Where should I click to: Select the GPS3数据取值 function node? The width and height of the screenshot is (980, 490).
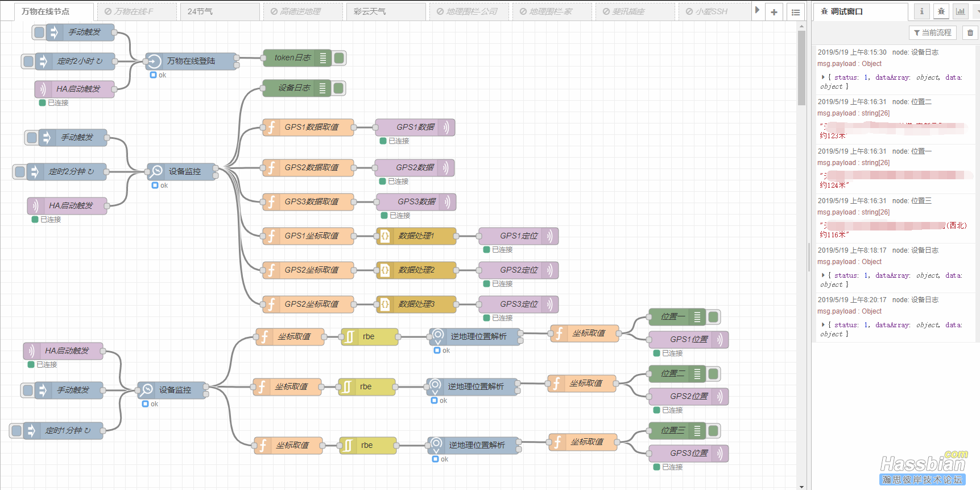[308, 201]
